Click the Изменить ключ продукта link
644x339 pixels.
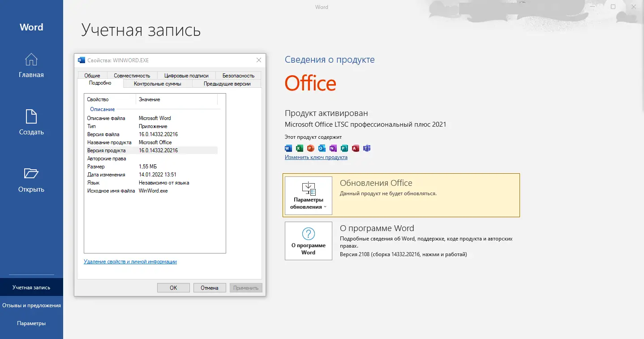point(316,157)
